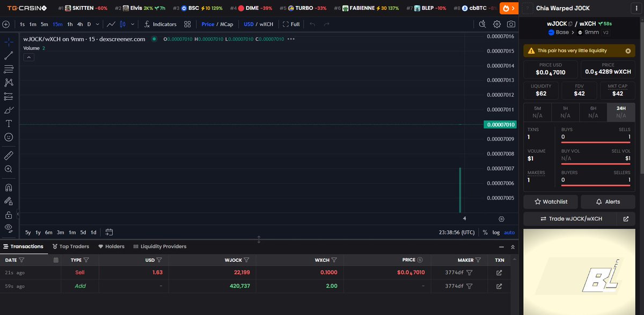Open more time intervals dropdown
644x315 pixels.
coord(97,24)
